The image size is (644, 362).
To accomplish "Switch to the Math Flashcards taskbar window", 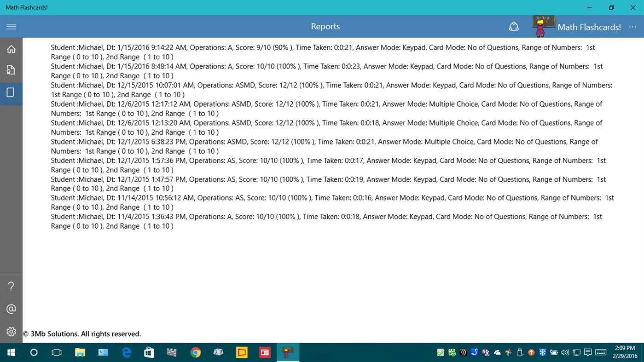I will [x=288, y=352].
